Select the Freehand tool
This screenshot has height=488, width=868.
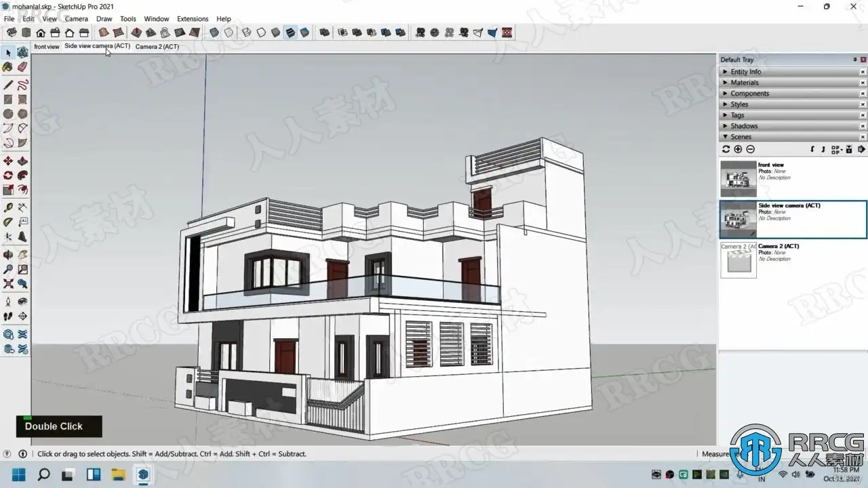(22, 85)
